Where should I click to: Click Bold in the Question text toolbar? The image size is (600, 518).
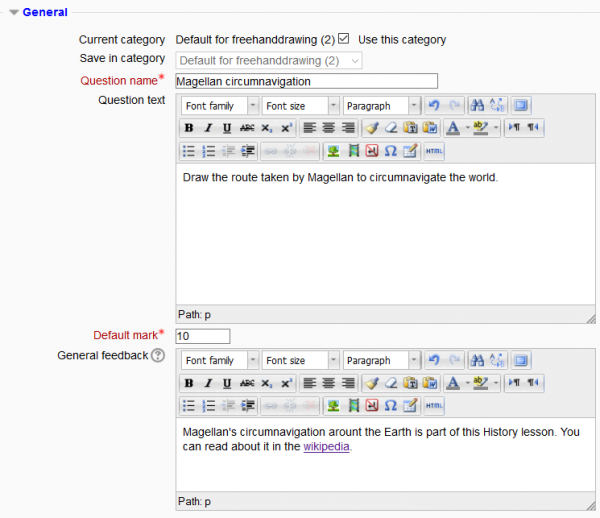188,128
